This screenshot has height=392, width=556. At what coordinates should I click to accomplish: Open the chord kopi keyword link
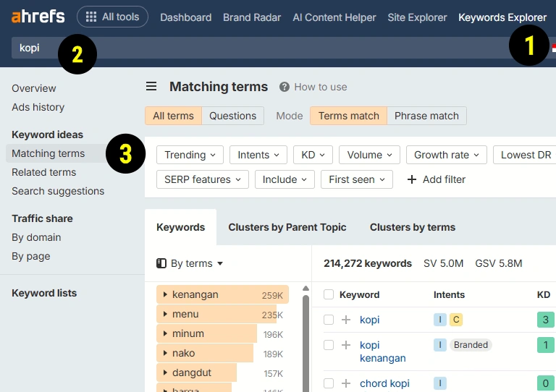pyautogui.click(x=384, y=383)
